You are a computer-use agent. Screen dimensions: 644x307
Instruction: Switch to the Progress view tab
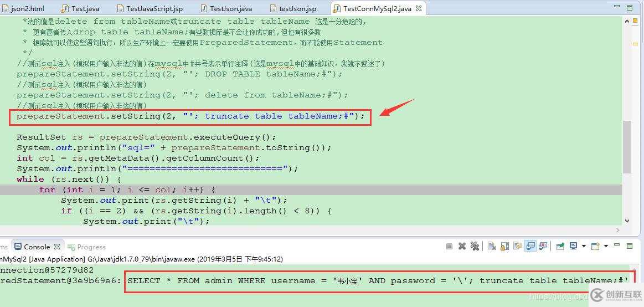(87, 247)
